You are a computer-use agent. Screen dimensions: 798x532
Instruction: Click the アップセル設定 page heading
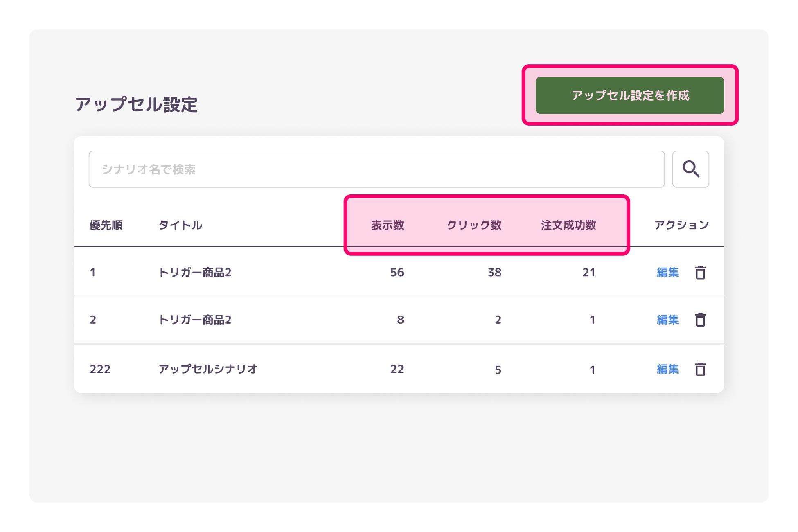(136, 105)
